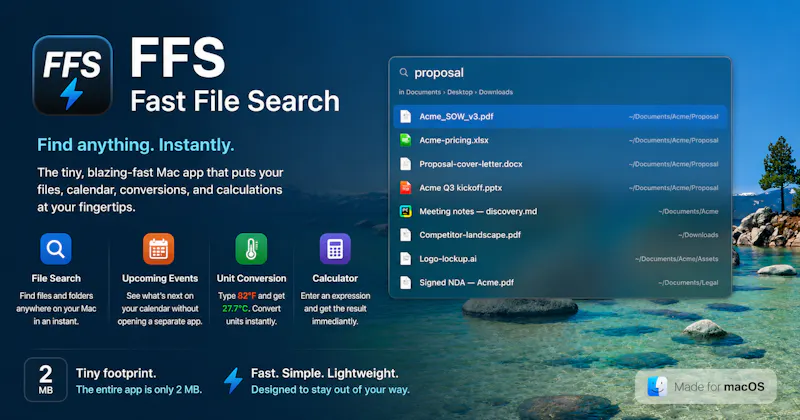Select the Acme-pricing.xlsx result
Viewport: 800px width, 420px height.
pyautogui.click(x=560, y=140)
